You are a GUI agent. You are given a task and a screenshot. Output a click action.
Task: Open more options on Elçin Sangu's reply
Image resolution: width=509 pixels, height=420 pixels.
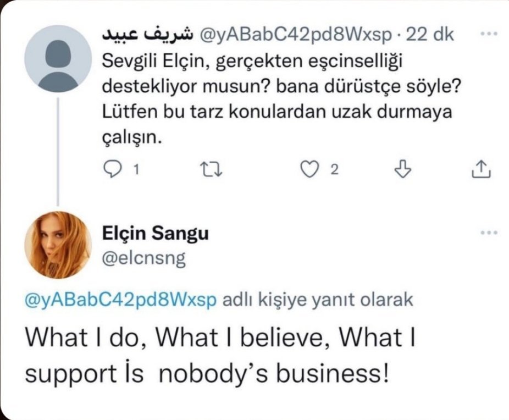(x=489, y=233)
